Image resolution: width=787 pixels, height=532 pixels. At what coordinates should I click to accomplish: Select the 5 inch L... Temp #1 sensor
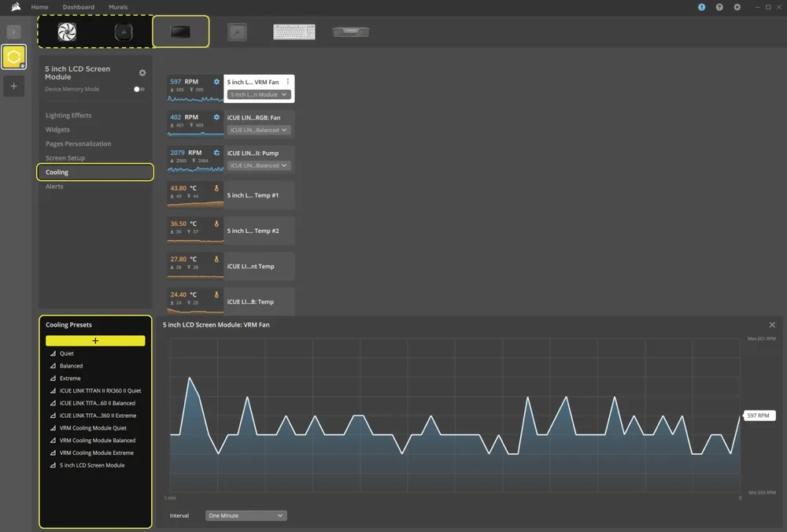coord(259,196)
